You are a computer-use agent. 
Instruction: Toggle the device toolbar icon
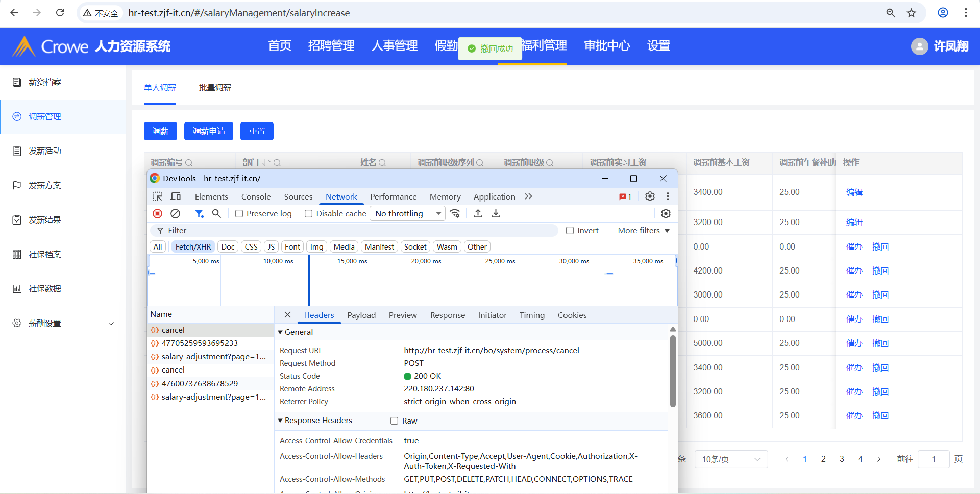pos(176,196)
